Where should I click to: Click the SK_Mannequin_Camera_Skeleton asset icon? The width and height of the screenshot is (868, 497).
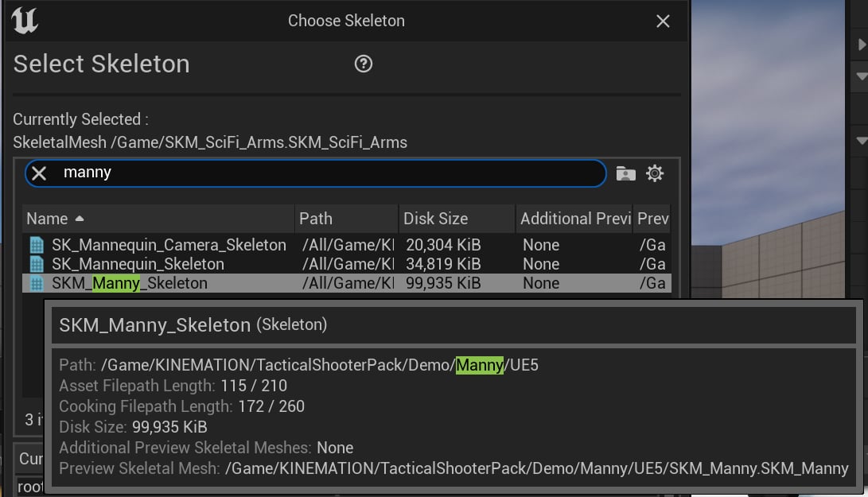coord(37,245)
